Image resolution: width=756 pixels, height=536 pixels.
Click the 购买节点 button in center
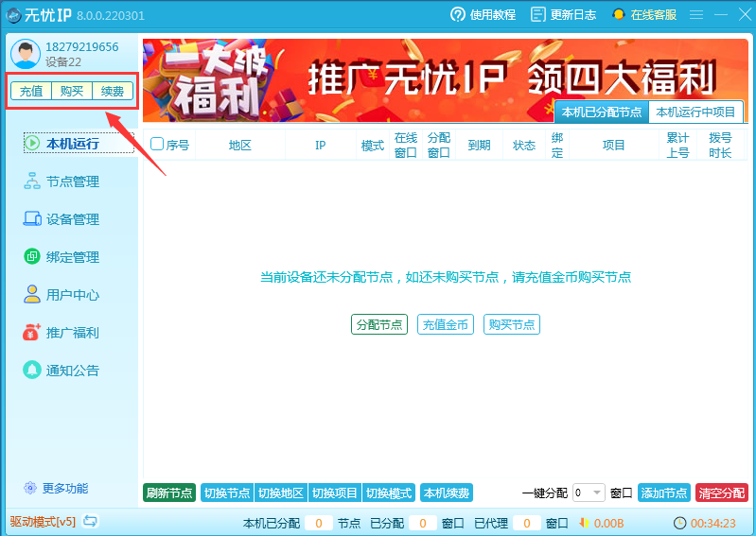512,324
